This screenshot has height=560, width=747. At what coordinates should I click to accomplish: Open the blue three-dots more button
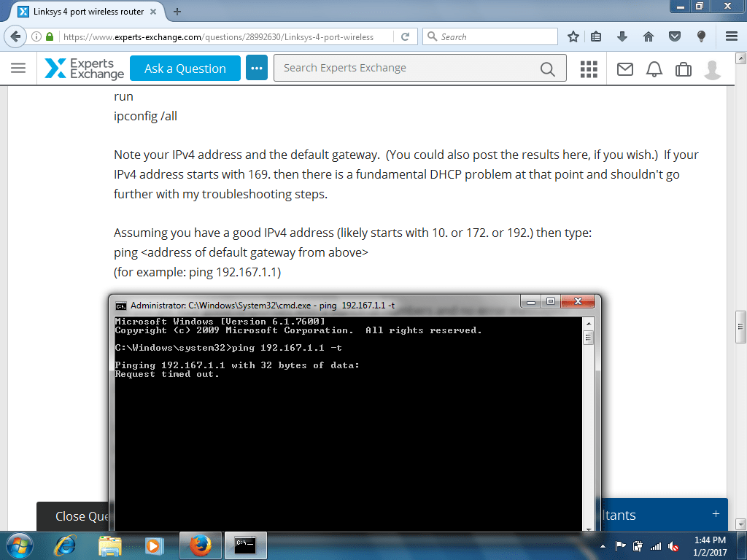point(257,68)
